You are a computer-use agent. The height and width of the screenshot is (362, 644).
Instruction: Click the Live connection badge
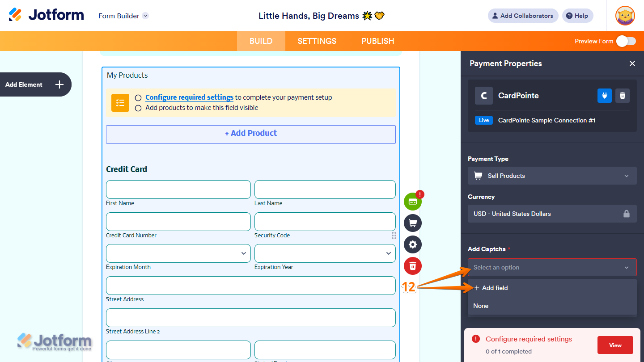pyautogui.click(x=484, y=120)
